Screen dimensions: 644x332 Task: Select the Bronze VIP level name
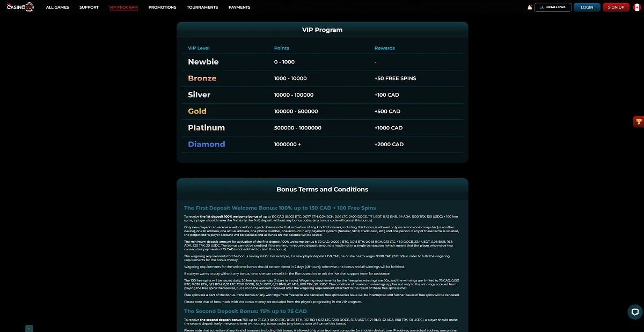coord(202,78)
